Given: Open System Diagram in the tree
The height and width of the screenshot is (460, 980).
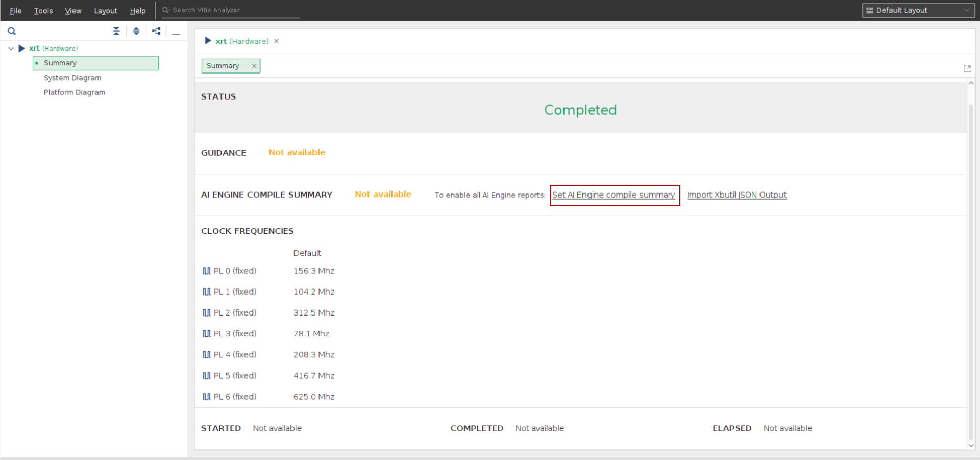Looking at the screenshot, I should (x=72, y=78).
